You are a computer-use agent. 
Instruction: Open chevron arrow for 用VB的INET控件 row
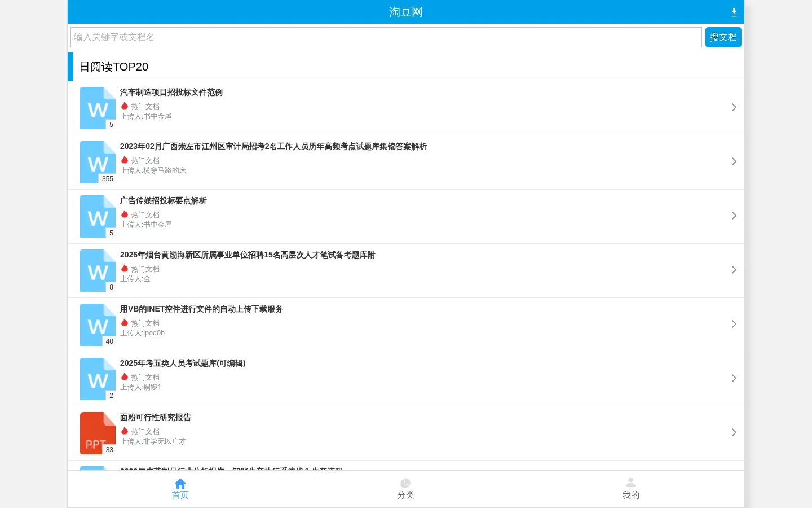734,324
